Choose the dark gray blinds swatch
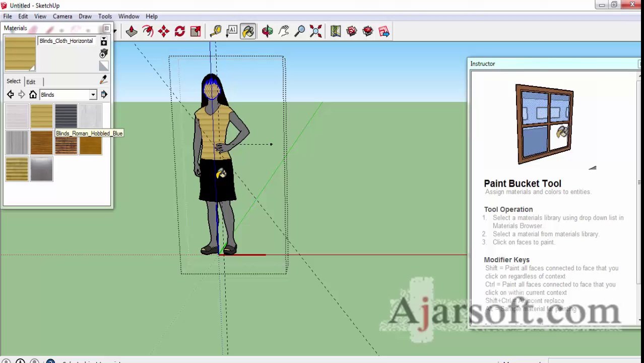 coord(66,116)
